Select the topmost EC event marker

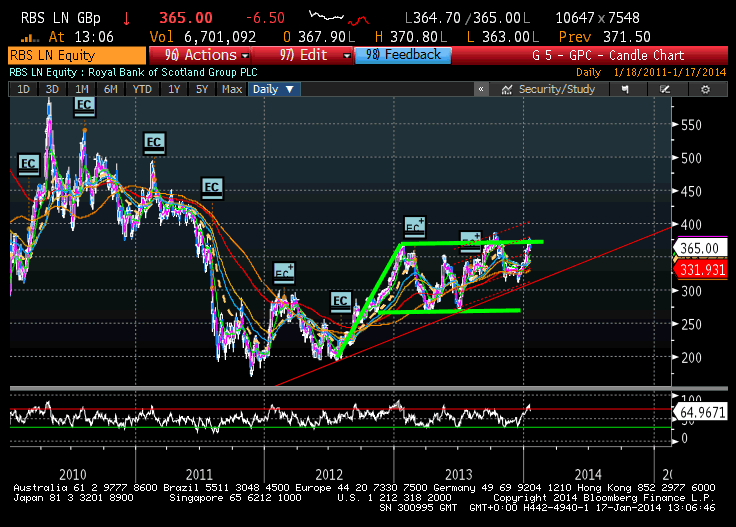pos(84,106)
